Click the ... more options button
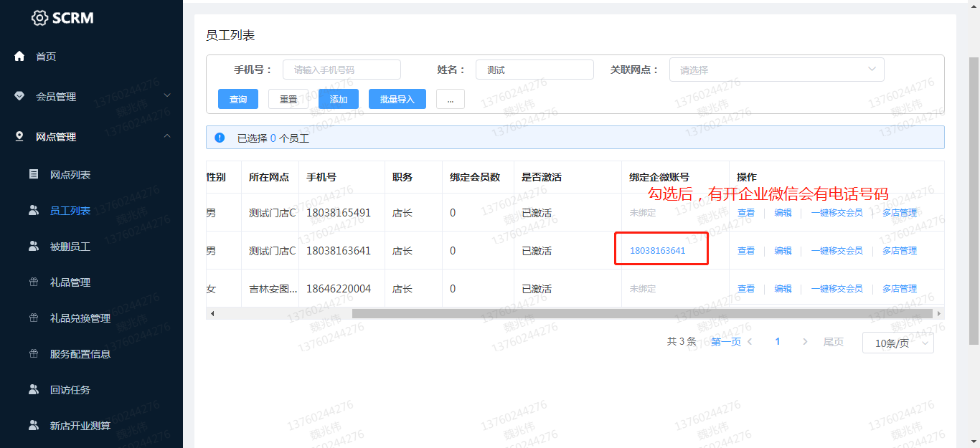This screenshot has width=980, height=448. (x=451, y=99)
